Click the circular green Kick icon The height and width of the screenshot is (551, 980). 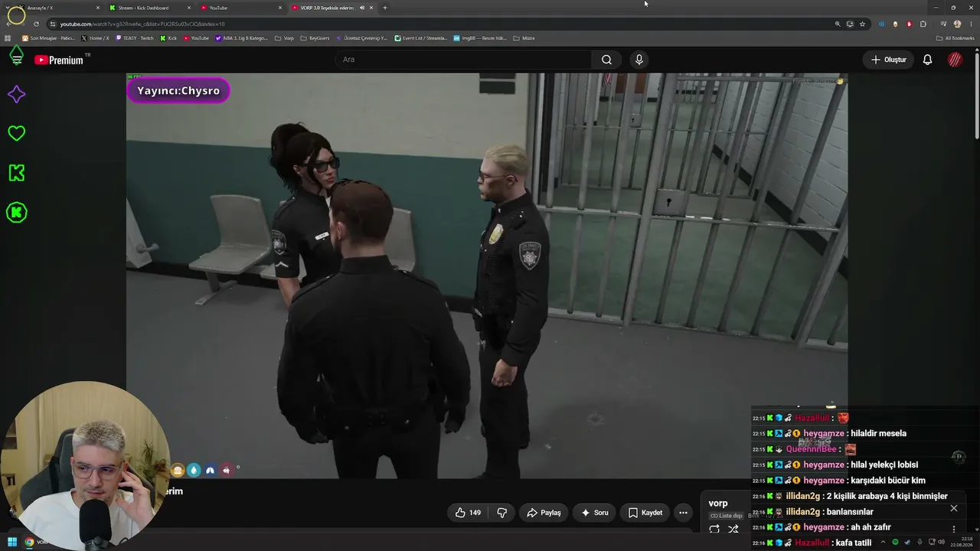pyautogui.click(x=16, y=213)
